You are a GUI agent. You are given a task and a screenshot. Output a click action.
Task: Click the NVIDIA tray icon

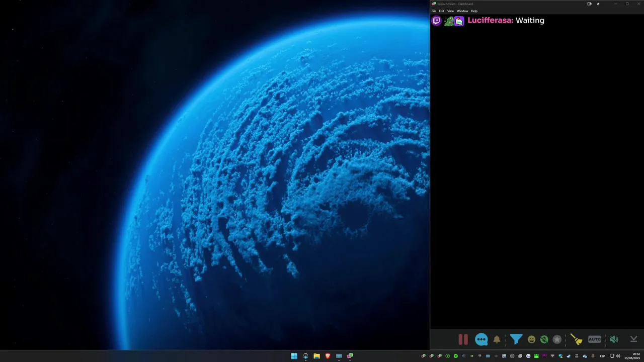(472, 356)
